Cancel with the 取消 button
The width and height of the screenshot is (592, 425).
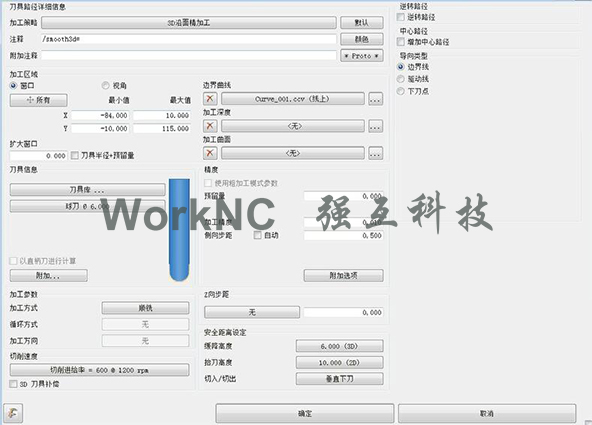[487, 413]
